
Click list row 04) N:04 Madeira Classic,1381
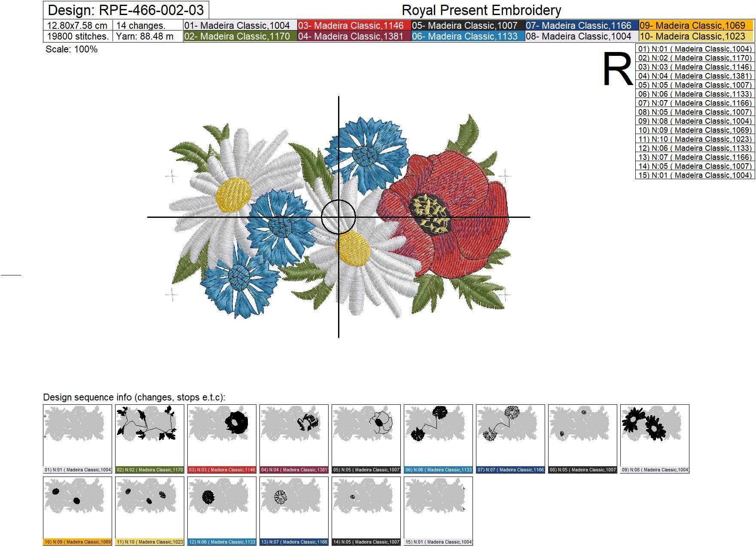tap(695, 76)
